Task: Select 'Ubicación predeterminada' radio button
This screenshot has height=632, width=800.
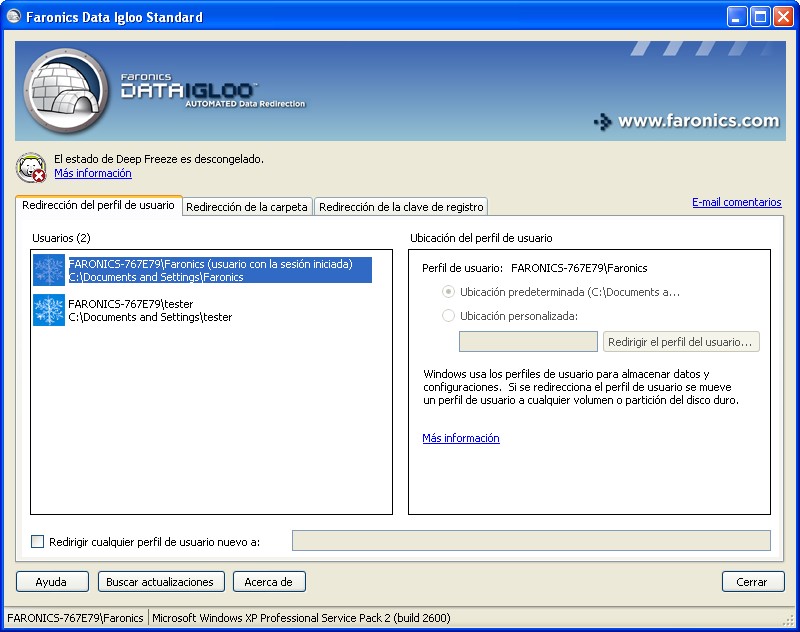Action: [448, 292]
